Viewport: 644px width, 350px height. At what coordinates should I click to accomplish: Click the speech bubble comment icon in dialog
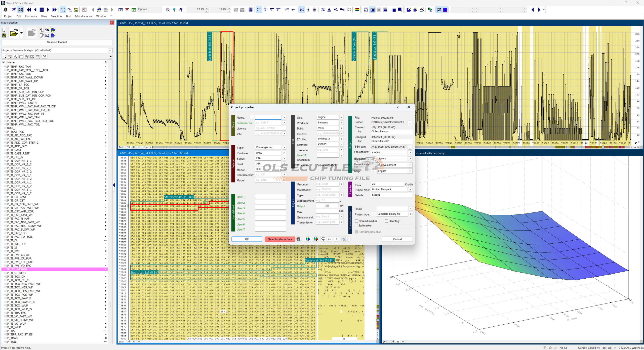click(x=323, y=239)
